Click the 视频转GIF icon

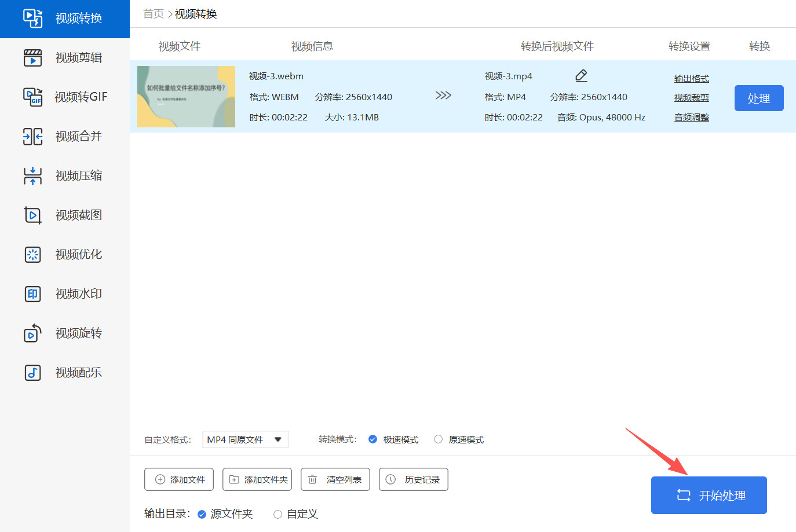click(x=33, y=97)
